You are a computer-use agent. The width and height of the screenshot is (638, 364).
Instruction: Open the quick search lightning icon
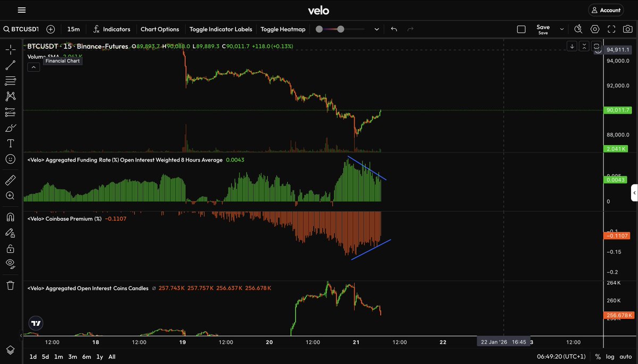click(x=578, y=29)
